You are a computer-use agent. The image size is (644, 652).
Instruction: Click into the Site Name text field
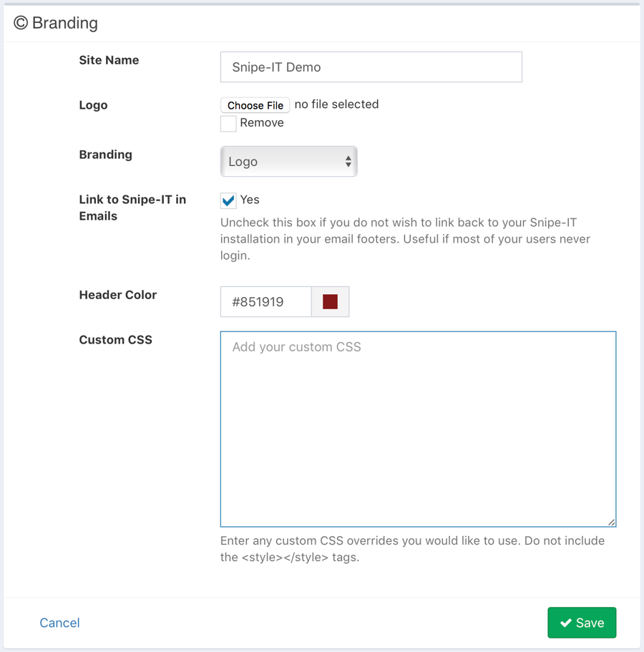371,67
